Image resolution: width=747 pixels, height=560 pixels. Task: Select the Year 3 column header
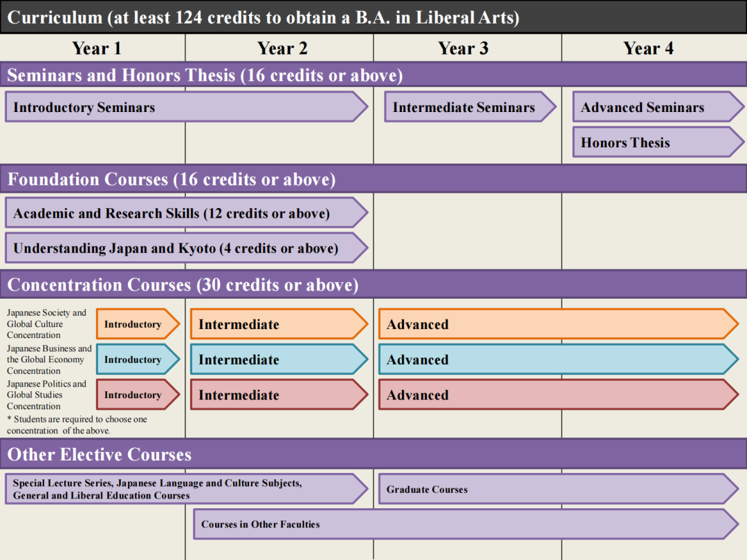pos(463,48)
